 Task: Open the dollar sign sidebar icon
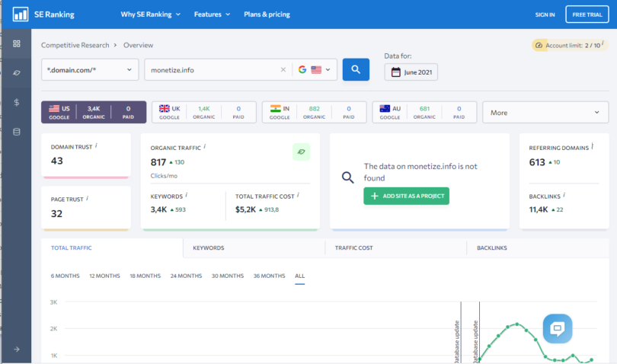[x=17, y=102]
